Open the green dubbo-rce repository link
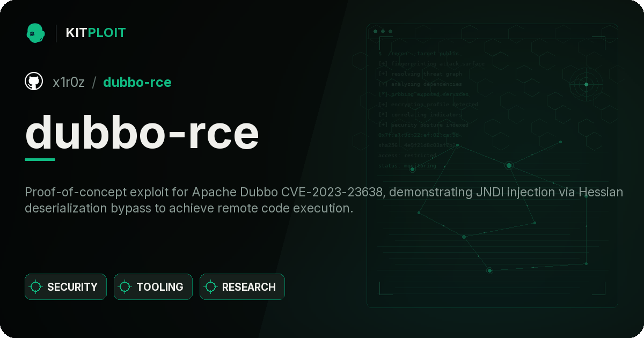The height and width of the screenshot is (338, 644). [137, 82]
